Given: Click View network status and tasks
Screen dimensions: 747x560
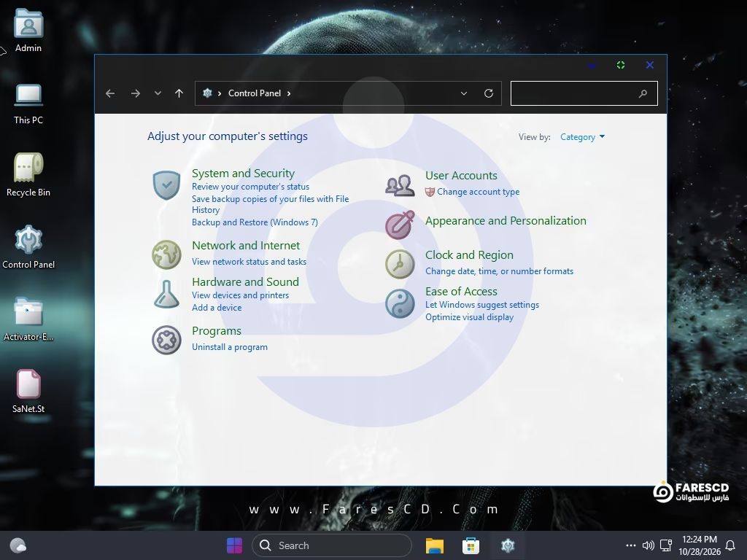Looking at the screenshot, I should pos(249,262).
